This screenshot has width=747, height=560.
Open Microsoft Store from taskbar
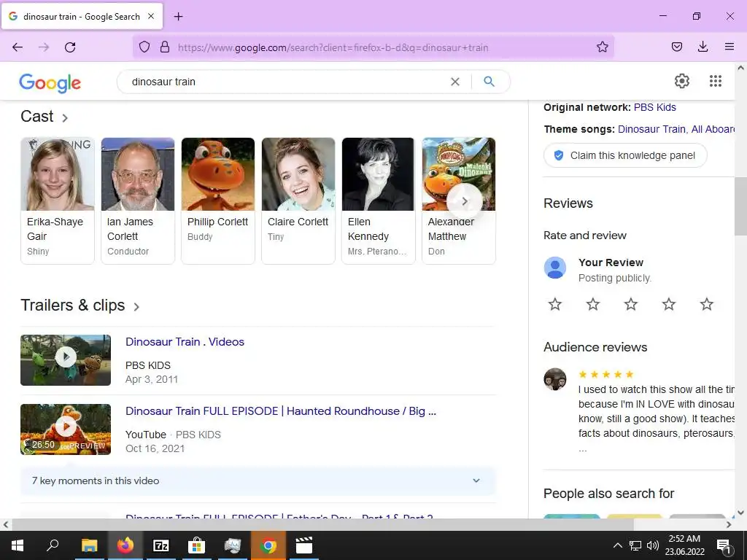coord(196,545)
